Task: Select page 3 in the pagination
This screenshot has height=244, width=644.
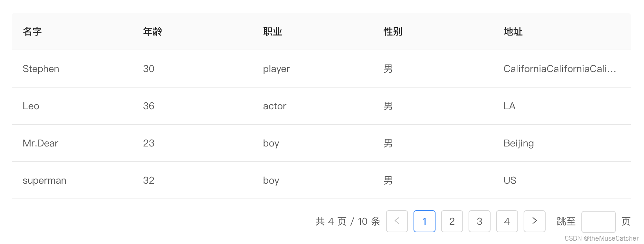Action: click(479, 221)
